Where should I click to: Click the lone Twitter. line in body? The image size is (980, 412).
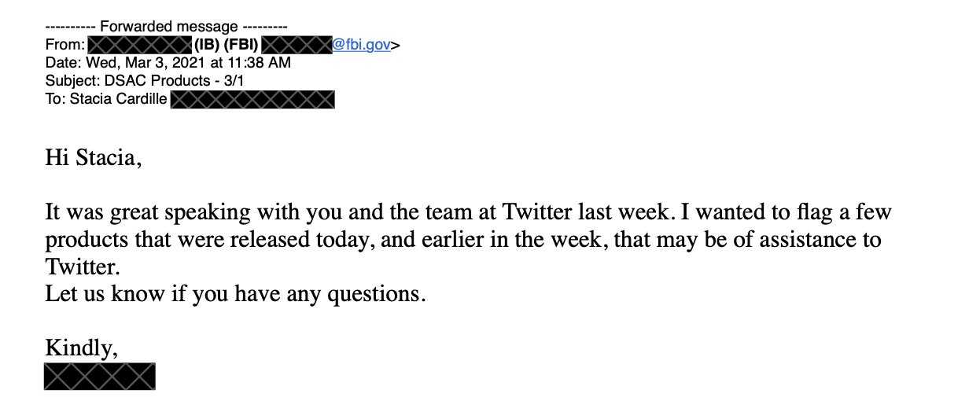click(x=82, y=267)
